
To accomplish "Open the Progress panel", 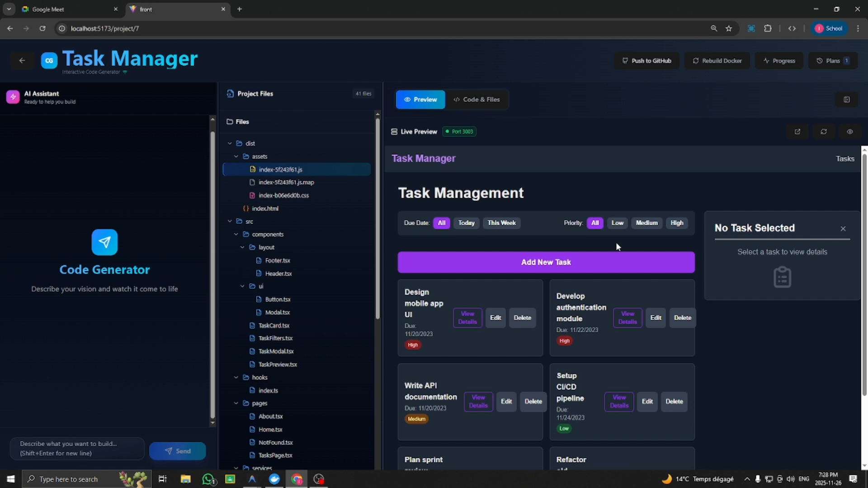I will coord(779,61).
